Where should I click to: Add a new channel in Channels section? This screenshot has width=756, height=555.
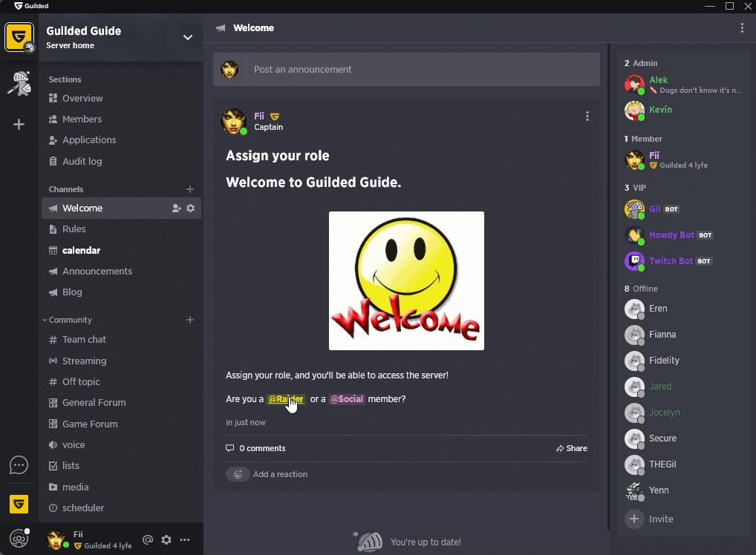pos(190,189)
